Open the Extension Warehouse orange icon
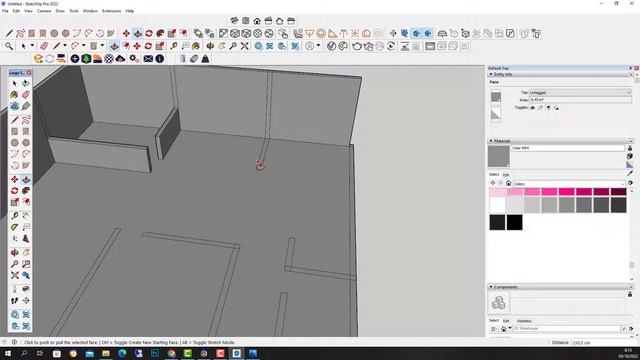The height and width of the screenshot is (360, 640). (38, 59)
